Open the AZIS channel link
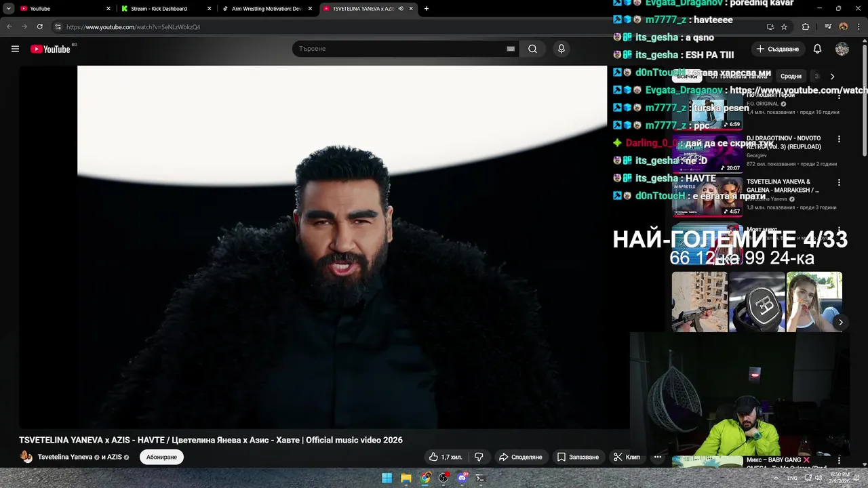The width and height of the screenshot is (868, 488). (114, 457)
